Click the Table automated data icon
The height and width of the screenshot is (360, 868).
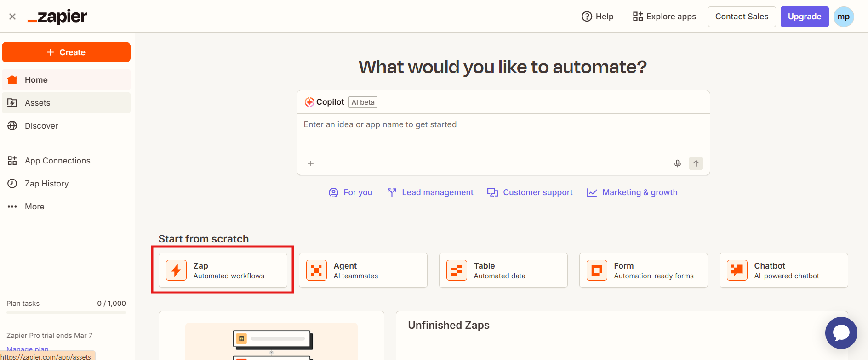pyautogui.click(x=457, y=270)
